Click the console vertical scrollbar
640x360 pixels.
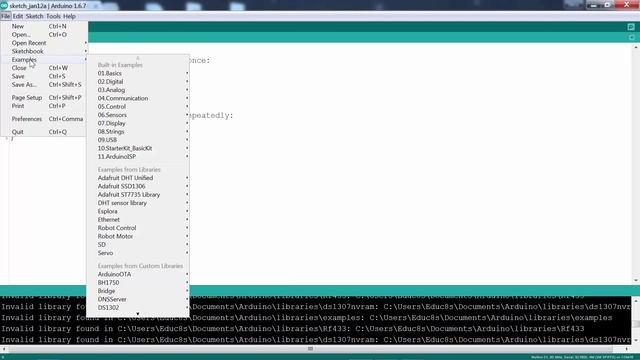point(636,321)
